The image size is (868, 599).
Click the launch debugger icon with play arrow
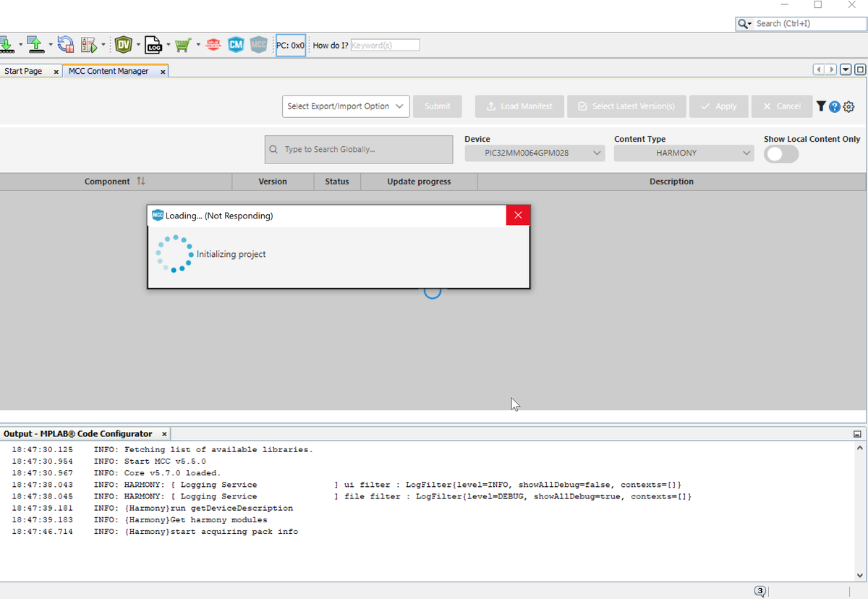pyautogui.click(x=89, y=45)
